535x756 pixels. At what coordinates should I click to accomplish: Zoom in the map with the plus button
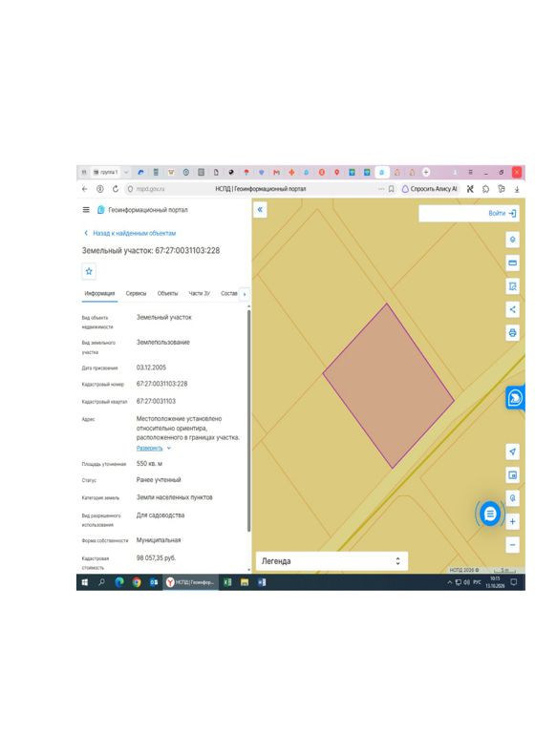pyautogui.click(x=512, y=522)
